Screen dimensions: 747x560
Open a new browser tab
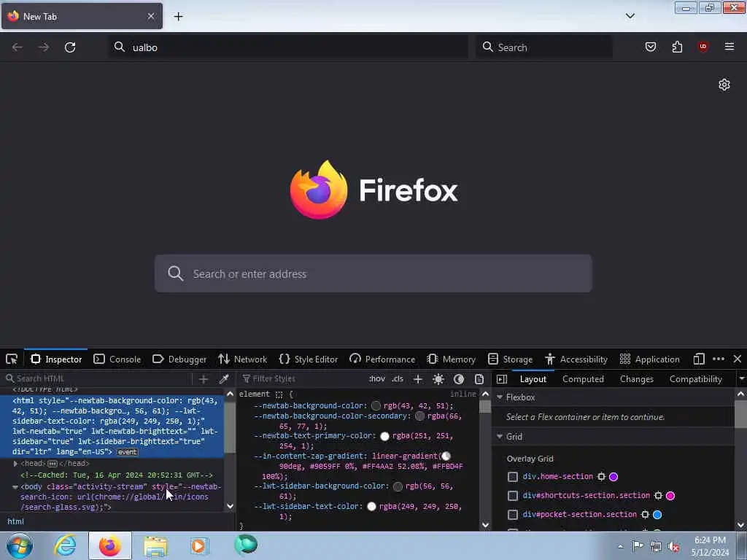pyautogui.click(x=178, y=17)
